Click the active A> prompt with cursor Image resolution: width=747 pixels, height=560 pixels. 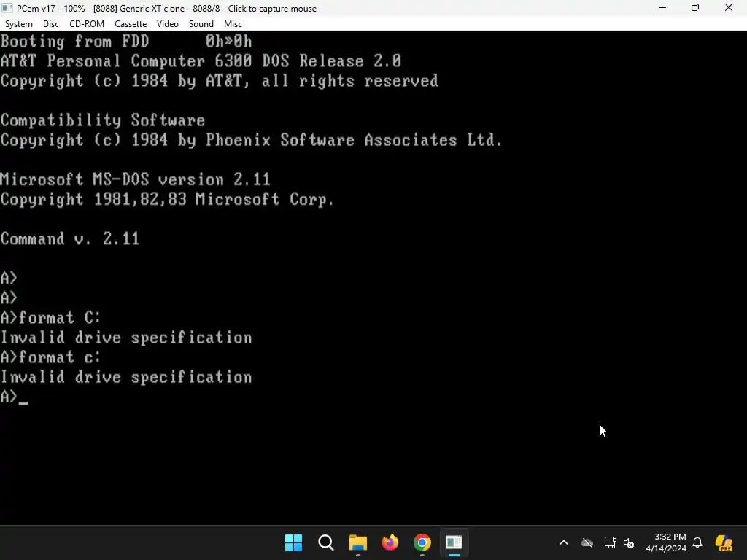(15, 397)
